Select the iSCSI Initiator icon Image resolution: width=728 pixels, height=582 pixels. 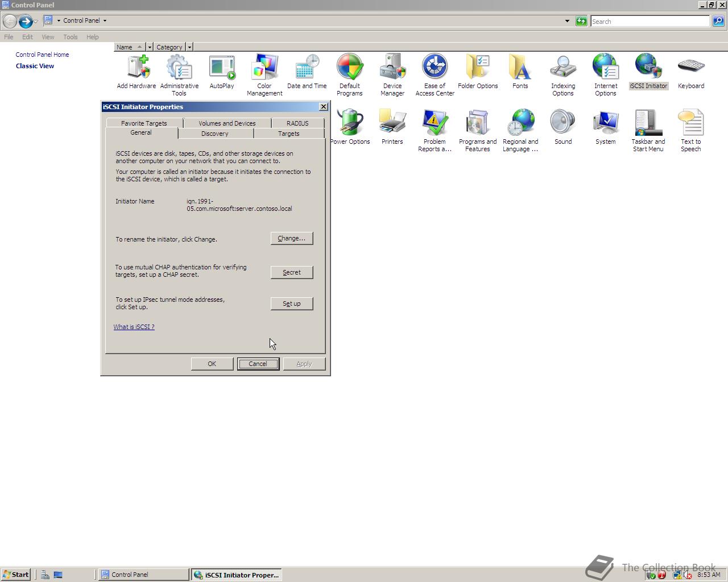648,71
